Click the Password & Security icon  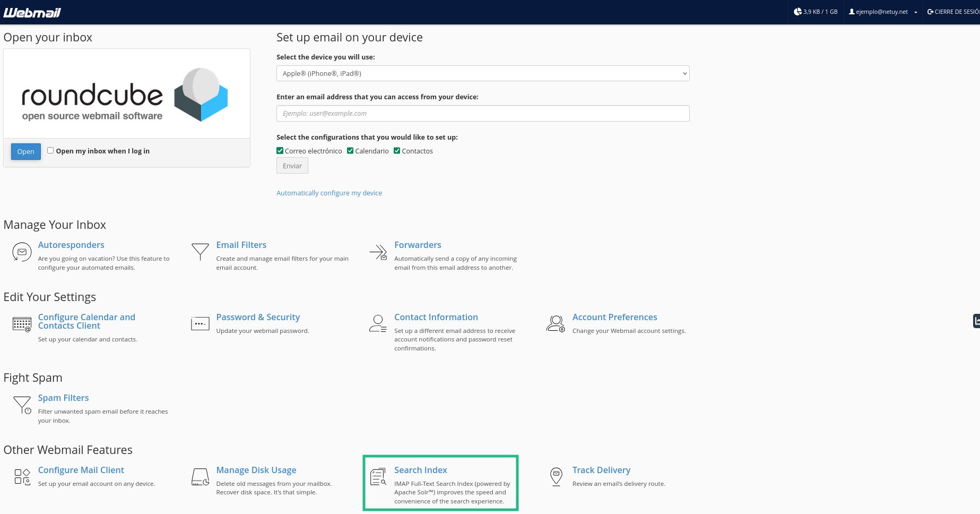click(x=200, y=323)
